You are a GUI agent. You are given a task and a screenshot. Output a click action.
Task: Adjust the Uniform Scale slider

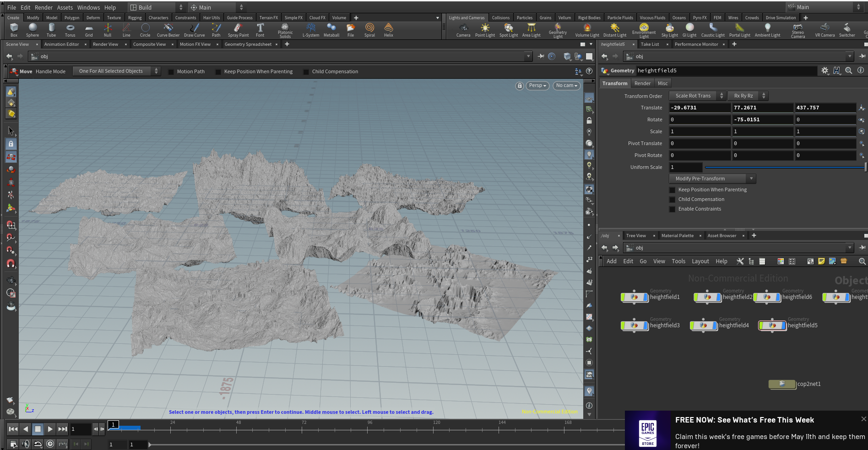pyautogui.click(x=785, y=168)
